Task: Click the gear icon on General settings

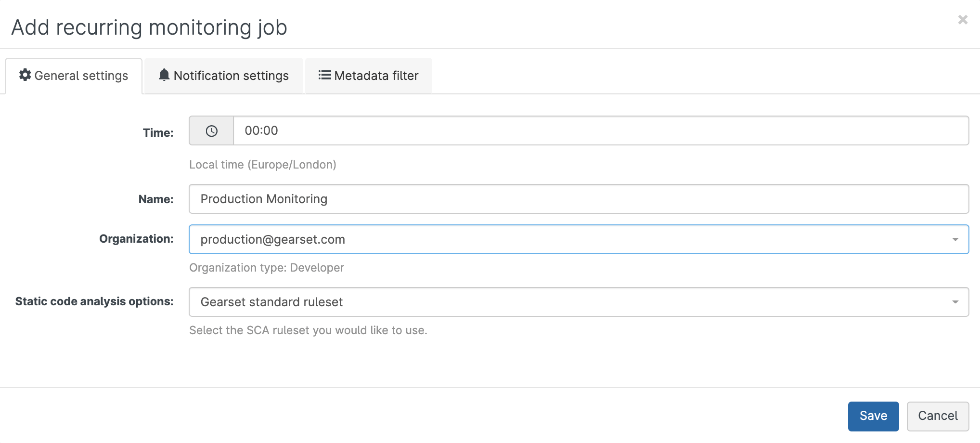Action: pos(25,75)
